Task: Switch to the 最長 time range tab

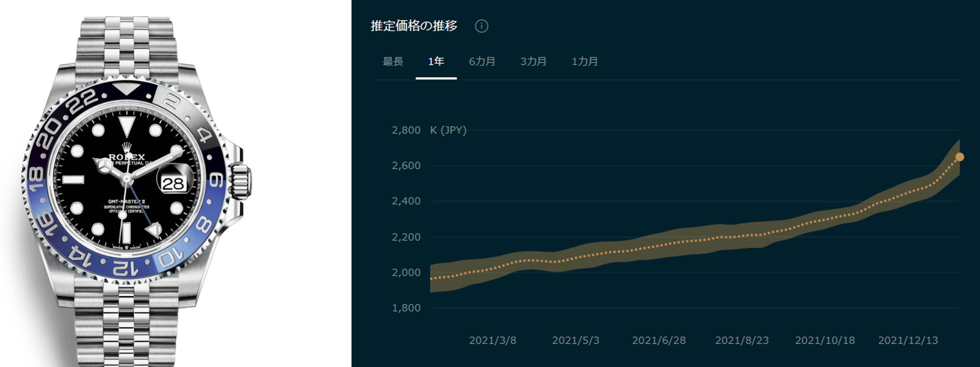Action: click(393, 62)
